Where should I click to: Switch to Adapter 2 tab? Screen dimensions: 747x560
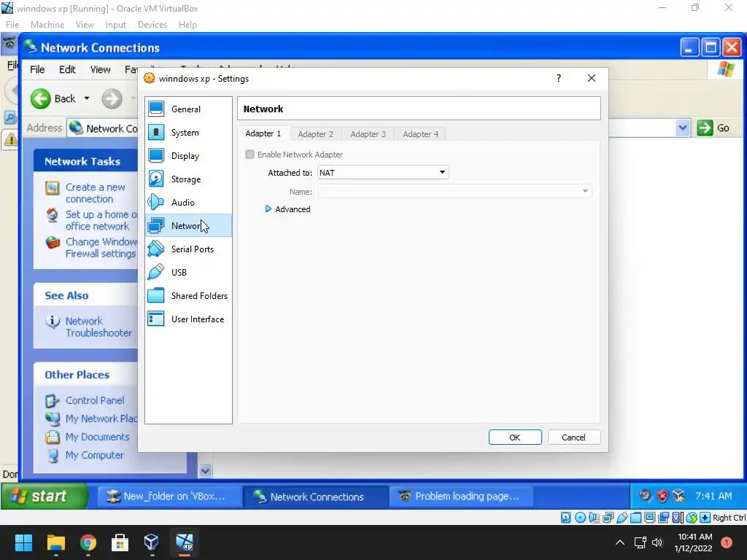(x=315, y=134)
